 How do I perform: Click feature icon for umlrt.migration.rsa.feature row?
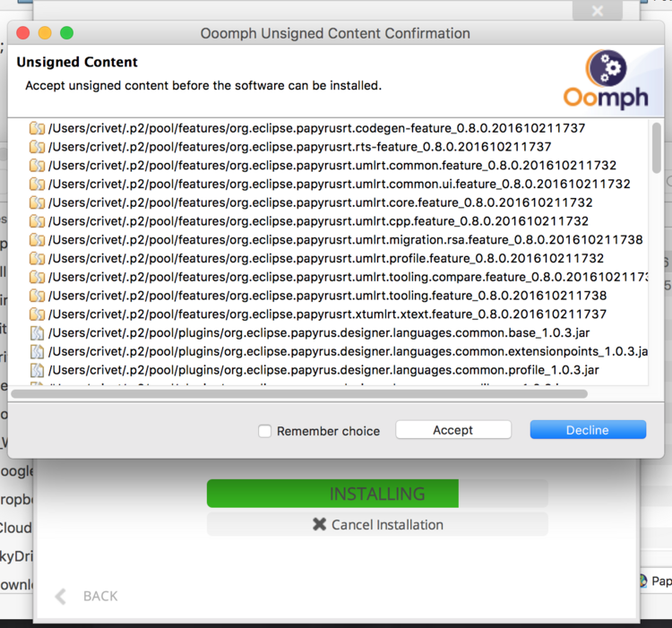38,240
